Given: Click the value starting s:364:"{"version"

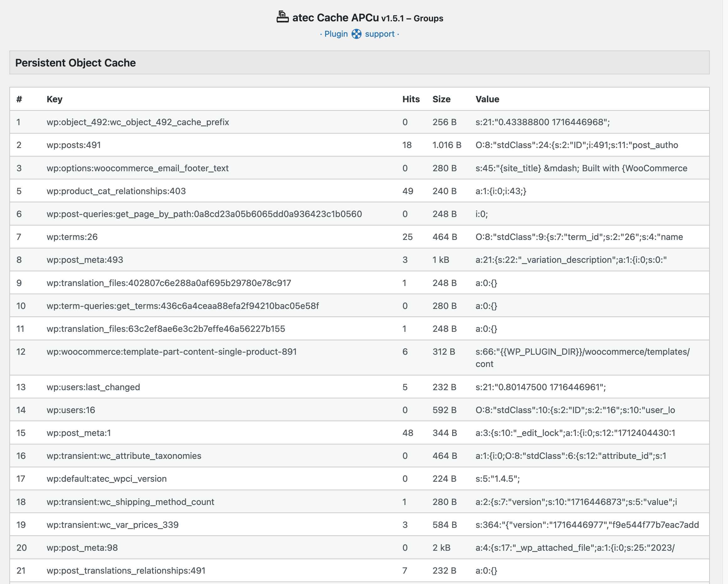Looking at the screenshot, I should pyautogui.click(x=587, y=525).
